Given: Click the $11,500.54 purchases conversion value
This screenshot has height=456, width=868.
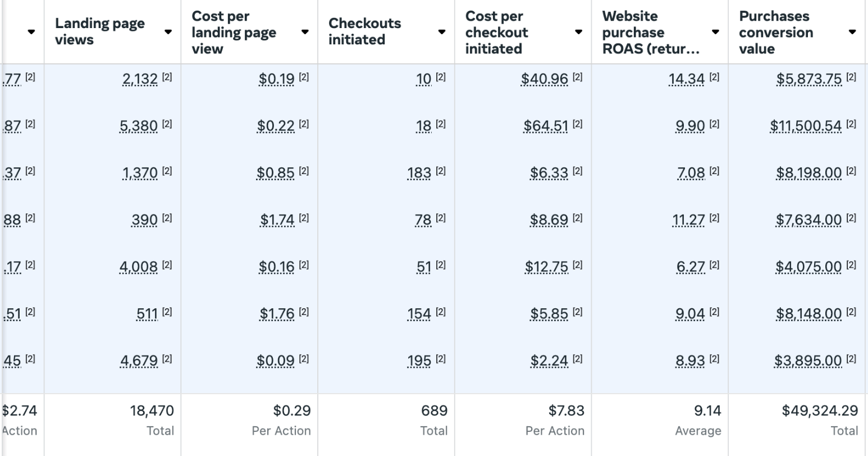Looking at the screenshot, I should [x=806, y=126].
